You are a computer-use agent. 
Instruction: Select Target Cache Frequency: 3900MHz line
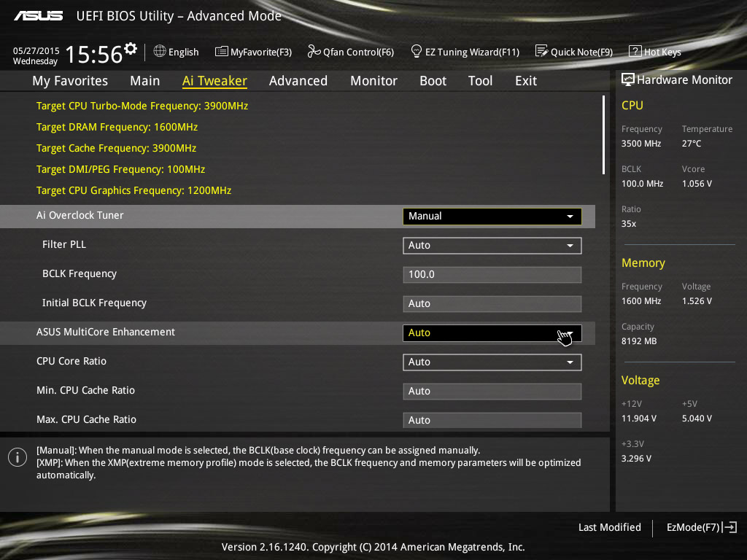click(x=116, y=148)
